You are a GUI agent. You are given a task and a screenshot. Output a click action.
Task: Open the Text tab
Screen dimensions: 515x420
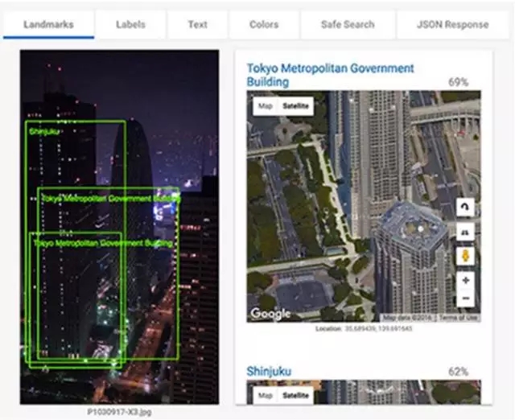click(x=197, y=24)
